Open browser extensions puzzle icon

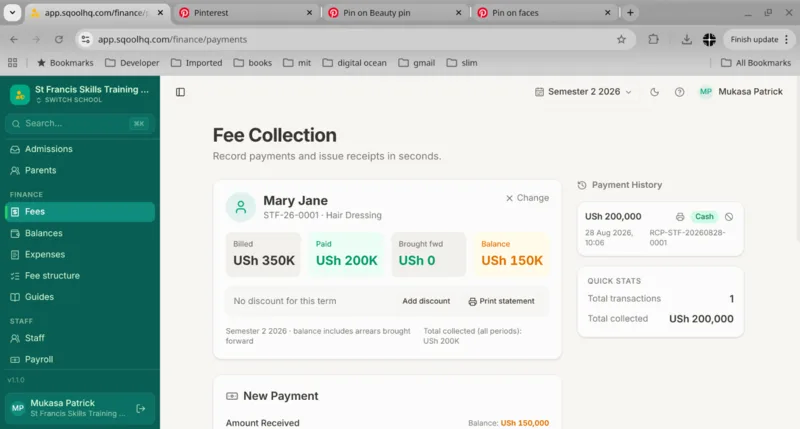[x=653, y=39]
